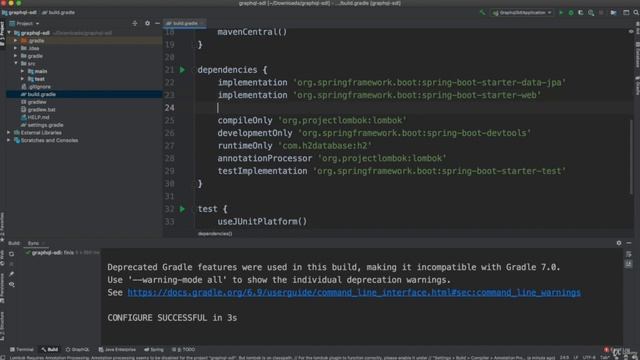Image resolution: width=640 pixels, height=360 pixels.
Task: Select the HELP.md file
Action: click(x=35, y=118)
